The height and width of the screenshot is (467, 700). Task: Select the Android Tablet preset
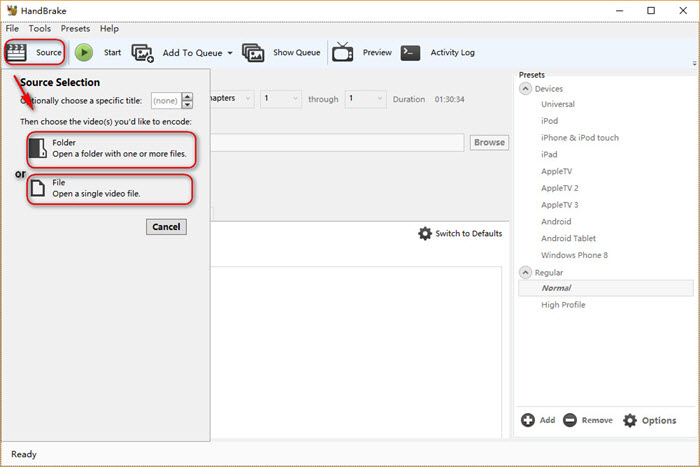click(x=568, y=238)
